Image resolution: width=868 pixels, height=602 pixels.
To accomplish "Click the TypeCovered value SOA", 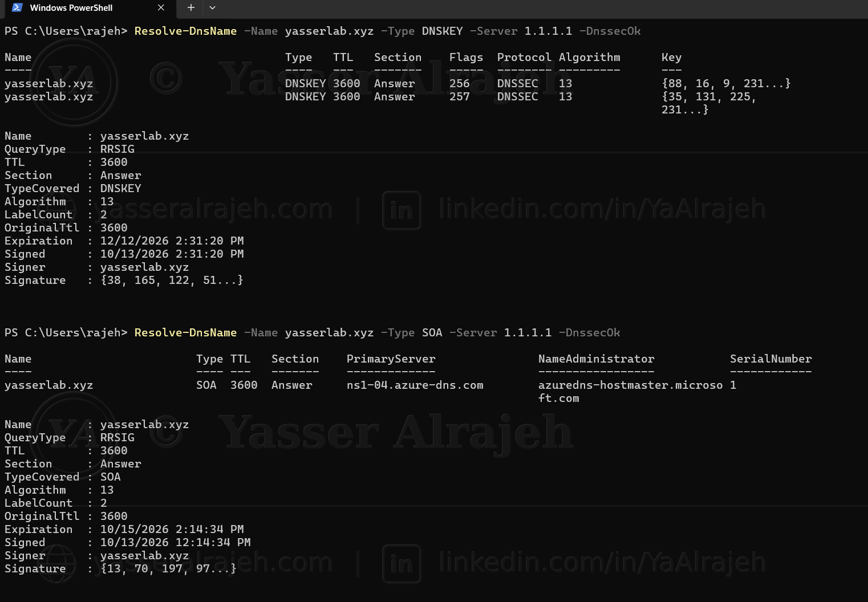I will pos(110,477).
